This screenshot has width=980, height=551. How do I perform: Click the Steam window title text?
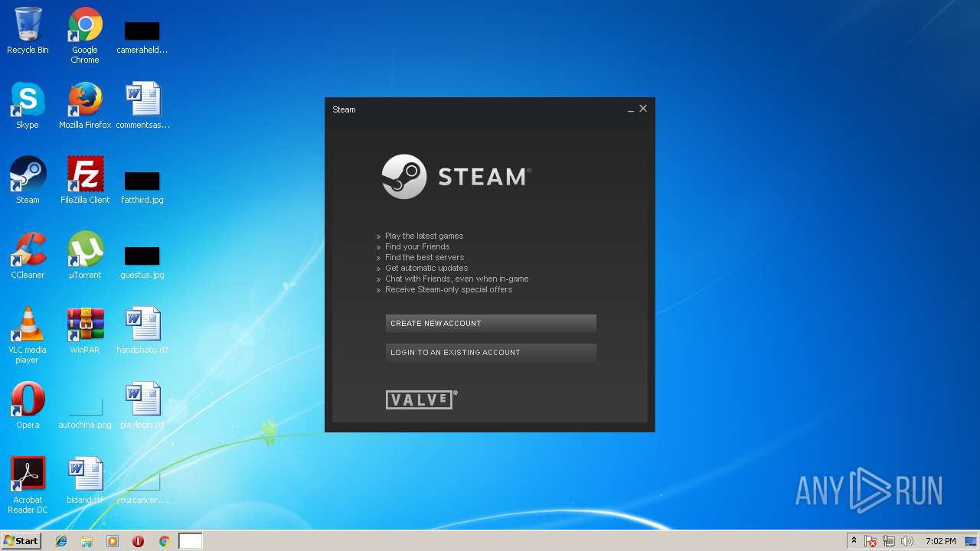(344, 109)
